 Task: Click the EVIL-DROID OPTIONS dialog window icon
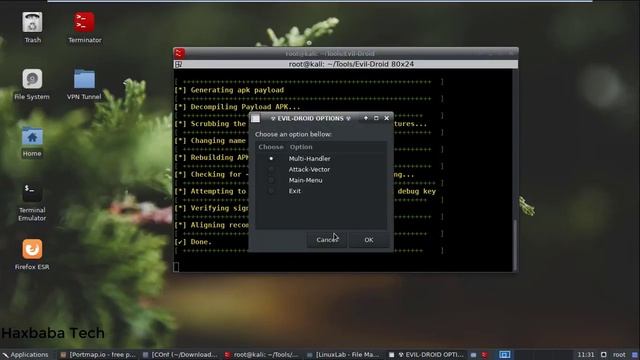coord(256,118)
